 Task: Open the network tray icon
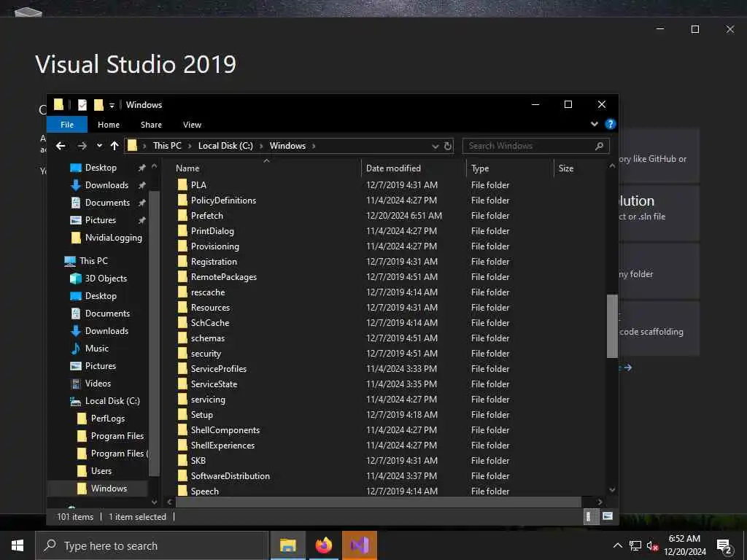[635, 545]
